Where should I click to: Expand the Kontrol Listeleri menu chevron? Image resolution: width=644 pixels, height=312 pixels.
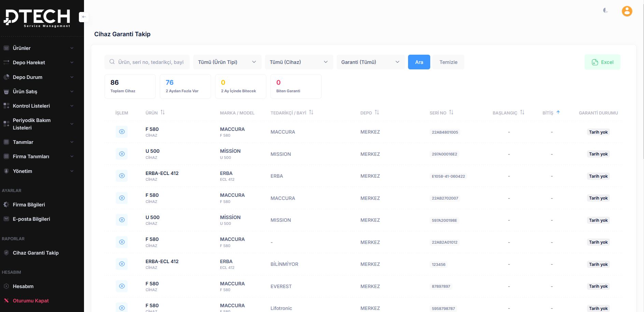pyautogui.click(x=72, y=106)
